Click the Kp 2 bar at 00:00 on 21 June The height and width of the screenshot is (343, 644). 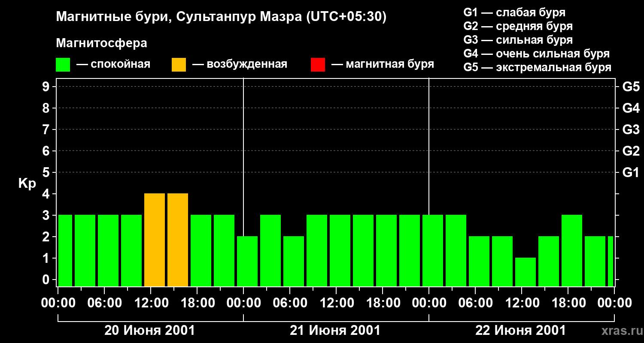[247, 261]
